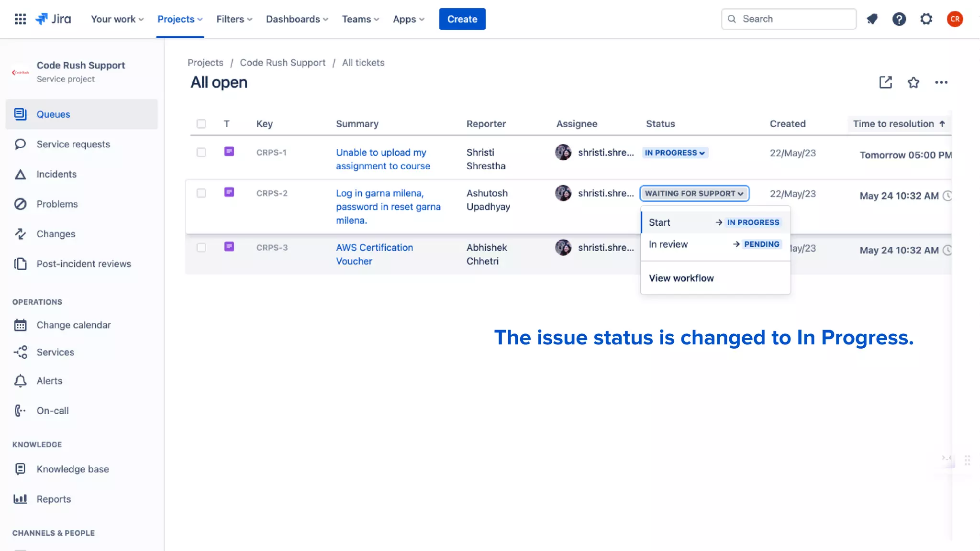Image resolution: width=980 pixels, height=551 pixels.
Task: Open ticket Log in garna milena
Action: tap(388, 207)
